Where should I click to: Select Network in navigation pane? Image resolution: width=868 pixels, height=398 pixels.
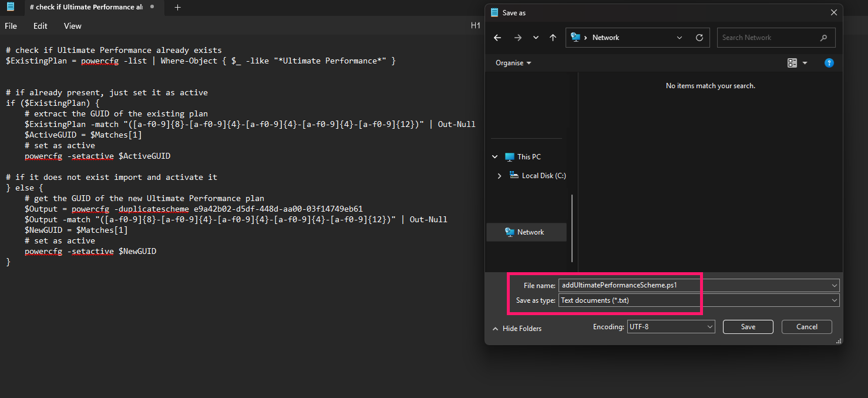[x=527, y=232]
